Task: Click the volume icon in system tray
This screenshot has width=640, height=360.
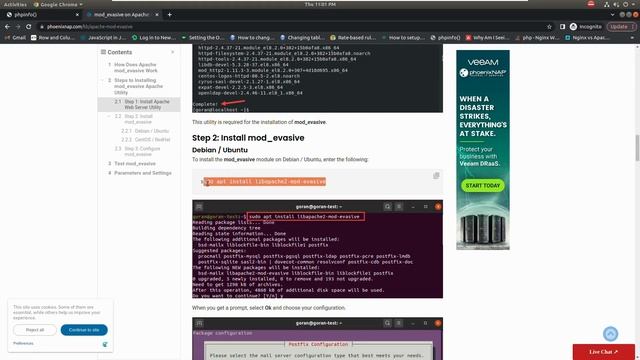Action: point(616,4)
